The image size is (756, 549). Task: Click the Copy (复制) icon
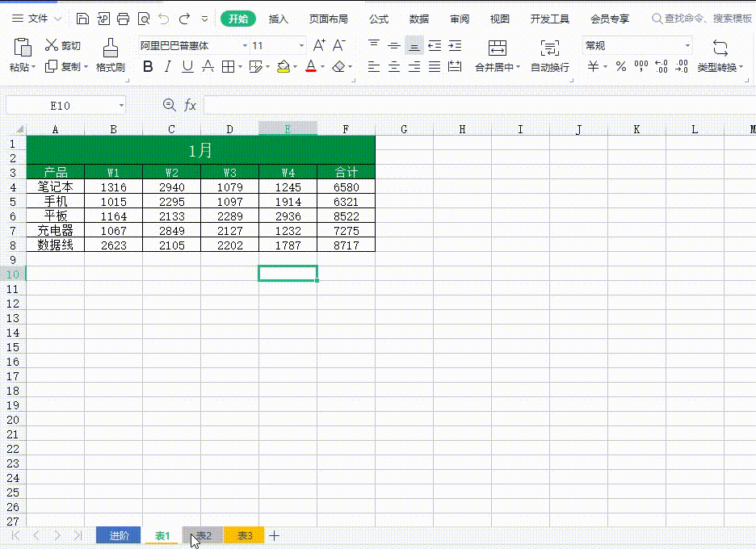click(x=51, y=66)
